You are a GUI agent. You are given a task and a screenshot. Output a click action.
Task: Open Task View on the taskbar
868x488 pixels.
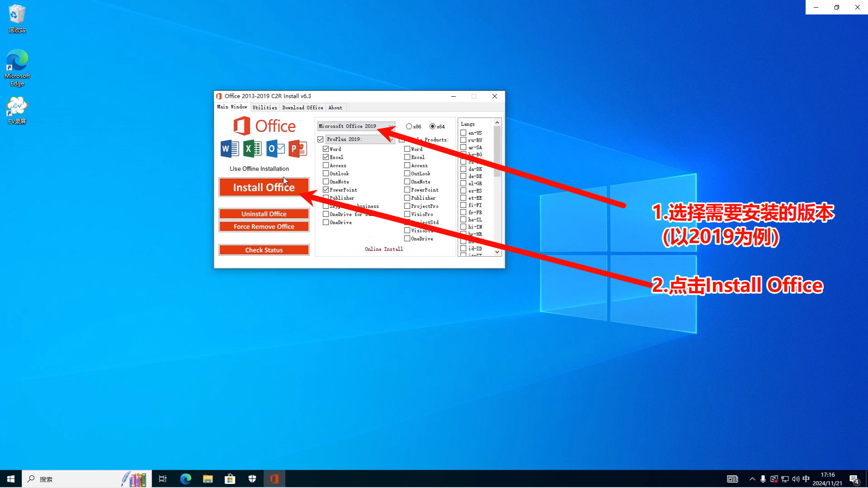163,479
